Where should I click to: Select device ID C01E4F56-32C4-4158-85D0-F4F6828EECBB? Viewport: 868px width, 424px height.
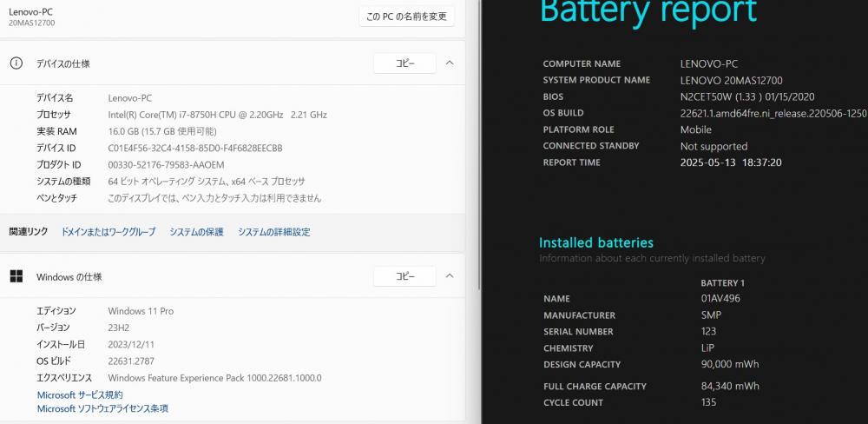click(194, 148)
